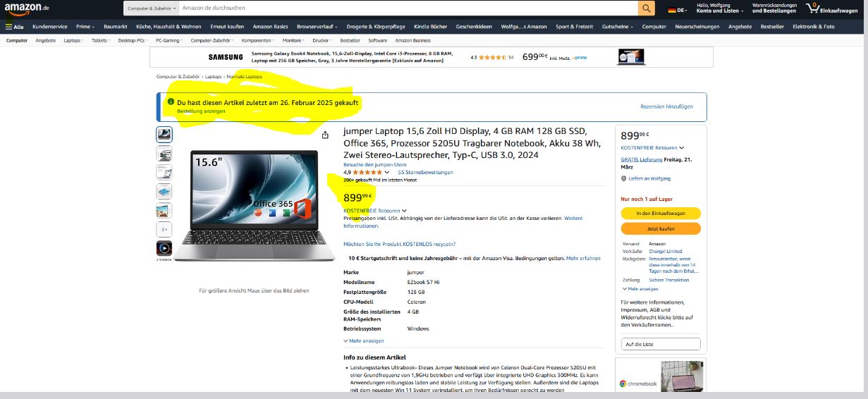
Task: Expand Mehr anzeigen under product specifications
Action: (x=364, y=341)
